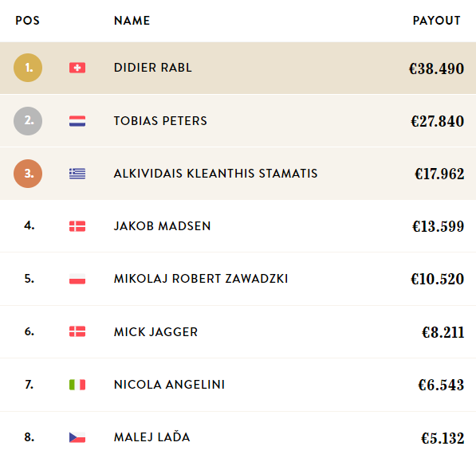Click the POS column header

(28, 21)
